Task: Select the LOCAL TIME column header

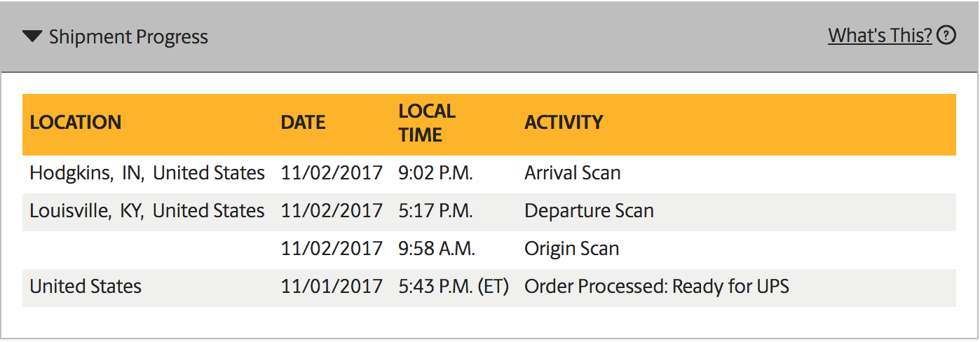Action: click(x=427, y=123)
